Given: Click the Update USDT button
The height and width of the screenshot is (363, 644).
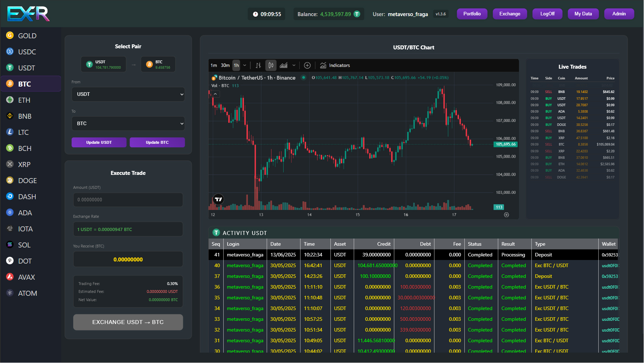Looking at the screenshot, I should (99, 142).
